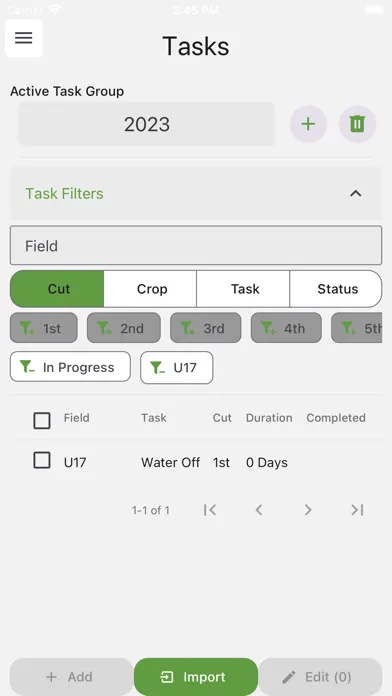The width and height of the screenshot is (392, 696).
Task: Switch to the Status filter tab
Action: coord(336,289)
